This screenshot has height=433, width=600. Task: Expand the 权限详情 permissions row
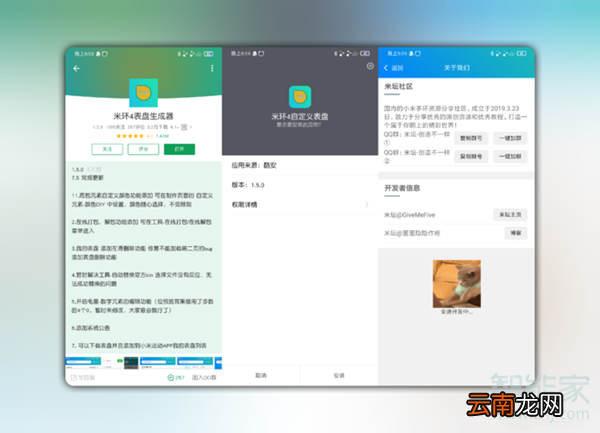tap(300, 205)
